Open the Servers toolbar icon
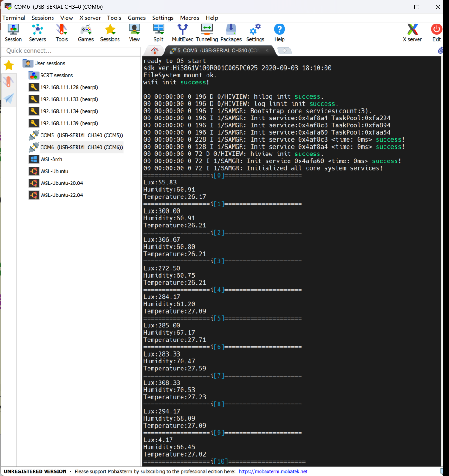Screen dimensions: 449x476 (37, 33)
